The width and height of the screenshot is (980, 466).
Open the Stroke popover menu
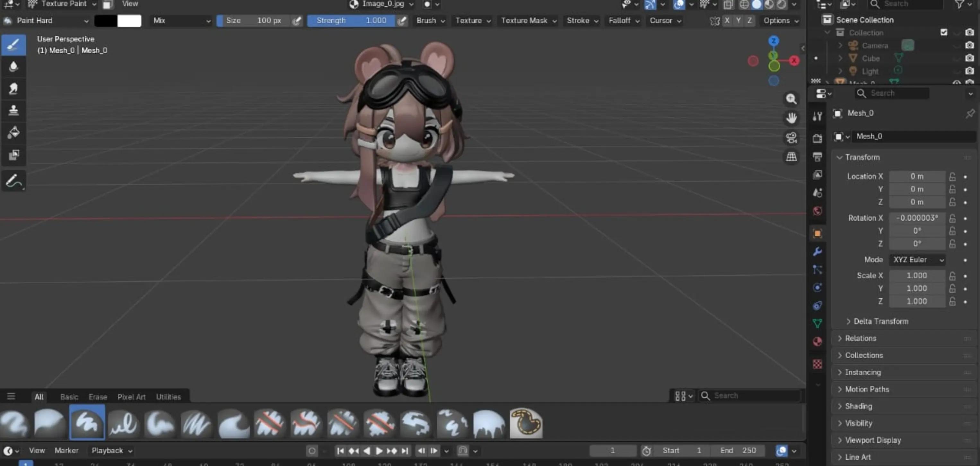pos(582,21)
